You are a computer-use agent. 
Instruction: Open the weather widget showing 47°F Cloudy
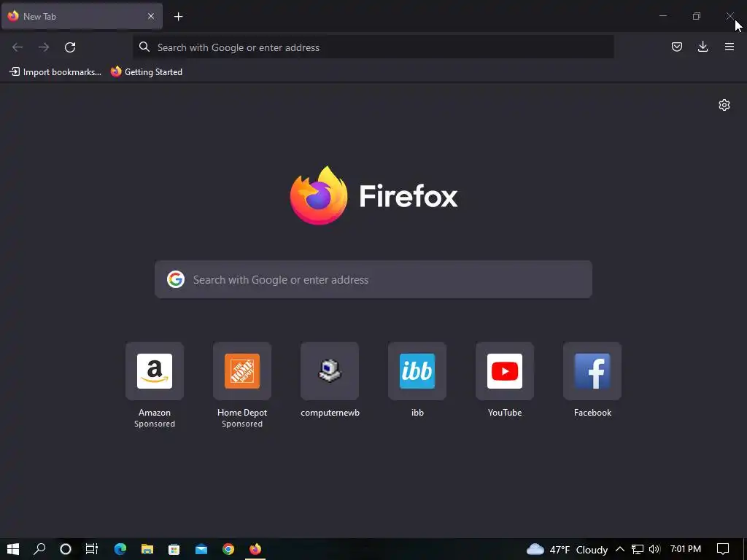coord(567,550)
